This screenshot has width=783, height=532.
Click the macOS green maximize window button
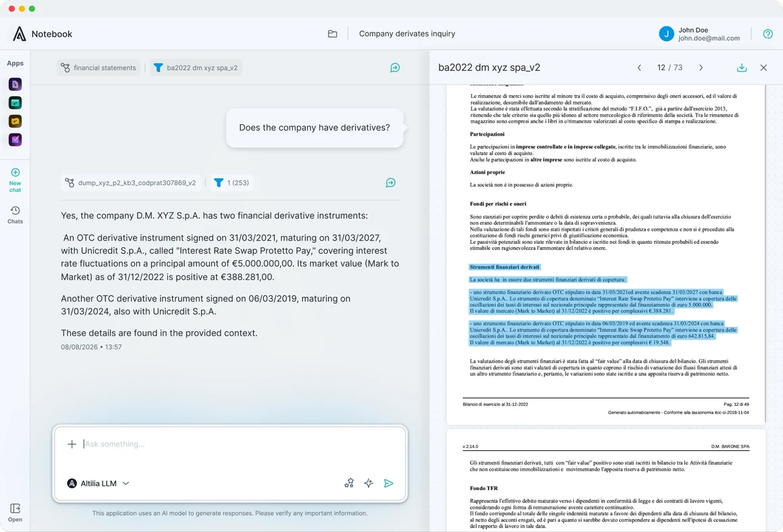coord(32,9)
